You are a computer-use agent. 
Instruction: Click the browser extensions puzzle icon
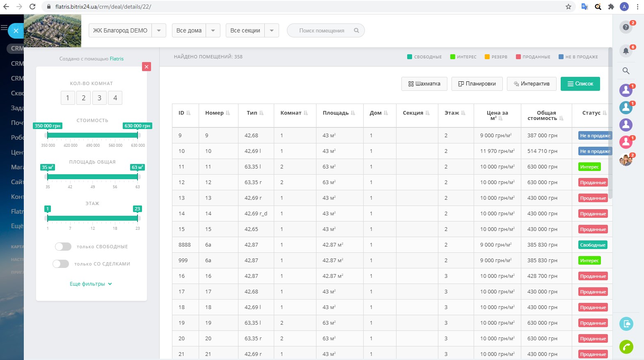(611, 7)
